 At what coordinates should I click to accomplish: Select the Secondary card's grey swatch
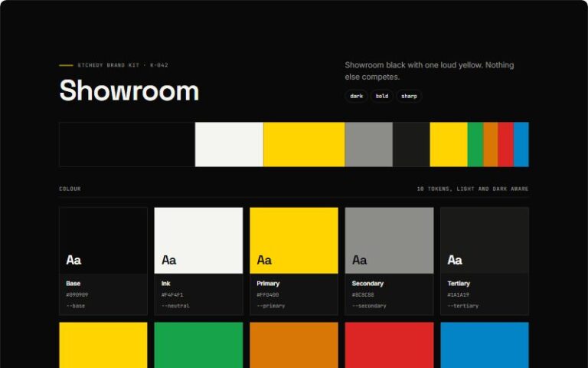click(x=389, y=240)
